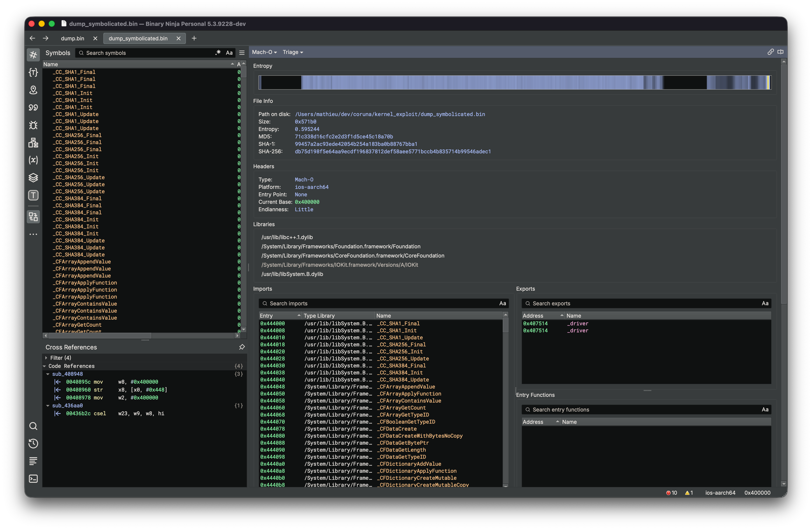
Task: Click the Search exports input field
Action: [x=641, y=303]
